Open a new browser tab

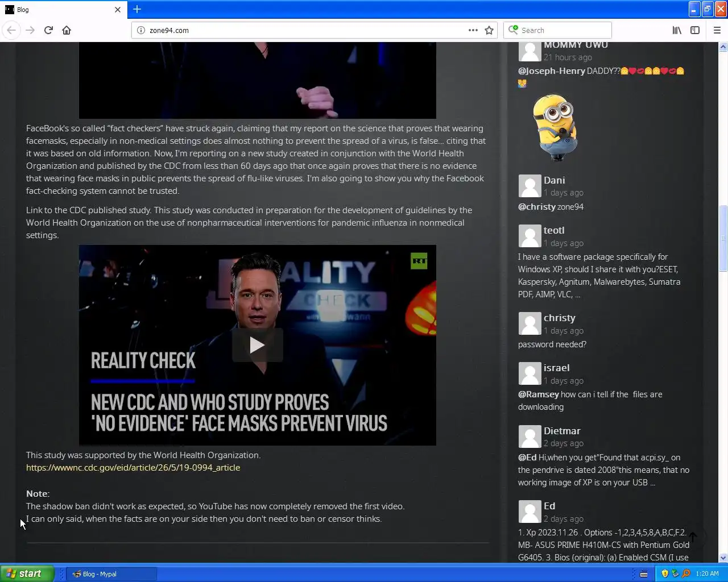(x=137, y=9)
